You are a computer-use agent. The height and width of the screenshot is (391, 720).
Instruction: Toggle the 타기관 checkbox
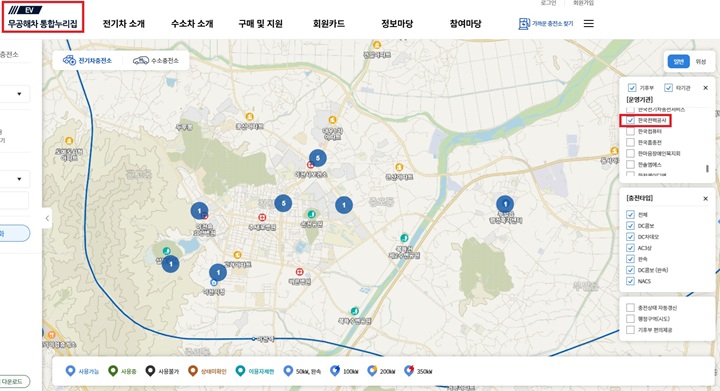[669, 88]
